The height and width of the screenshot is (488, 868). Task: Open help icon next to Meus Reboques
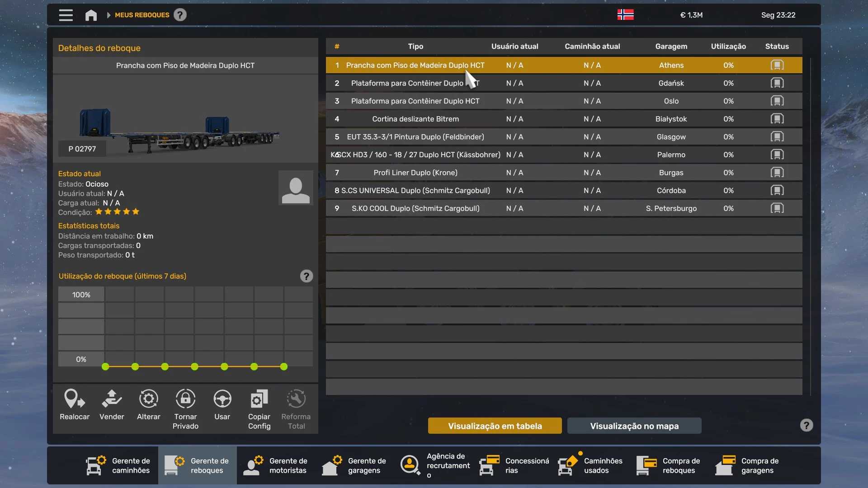pos(180,15)
